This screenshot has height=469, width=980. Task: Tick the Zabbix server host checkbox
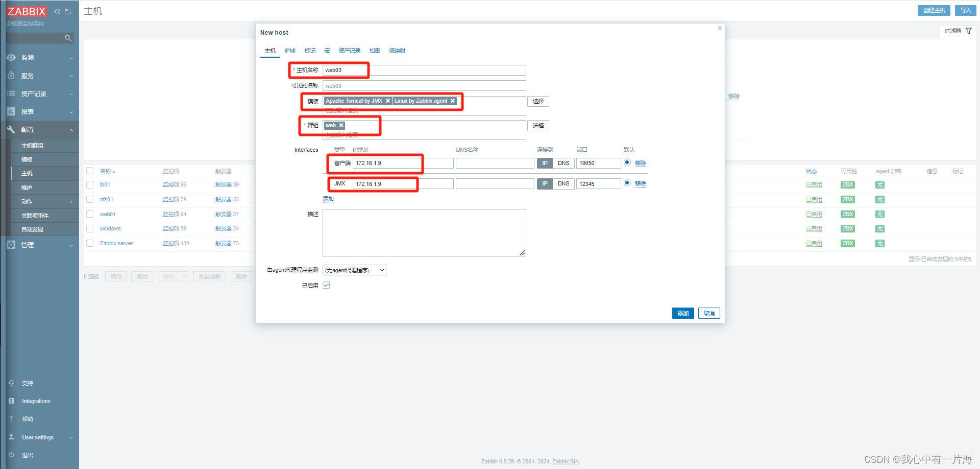[x=90, y=243]
